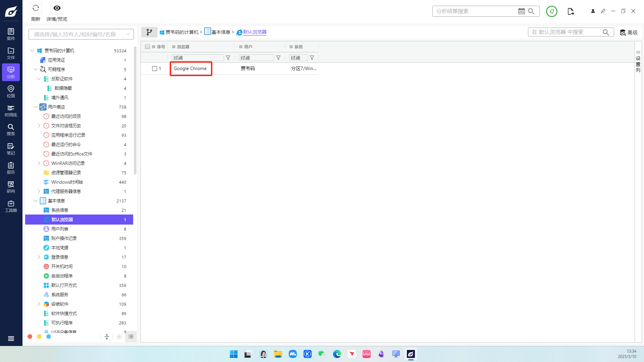Image resolution: width=644 pixels, height=362 pixels.
Task: Tick the select-all checkbox in the table header
Action: 147,47
